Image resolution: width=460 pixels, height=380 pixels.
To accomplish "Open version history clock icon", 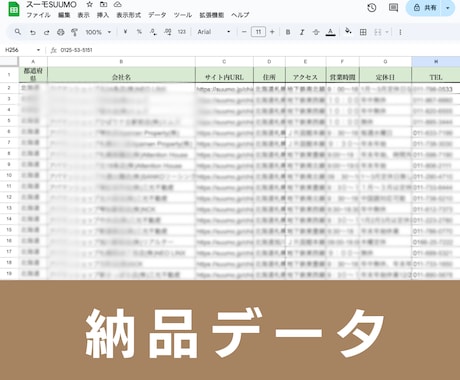I will (x=372, y=8).
